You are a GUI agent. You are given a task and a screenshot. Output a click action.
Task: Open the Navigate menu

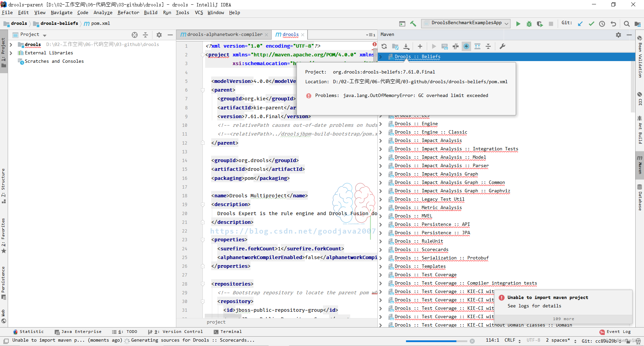(61, 12)
